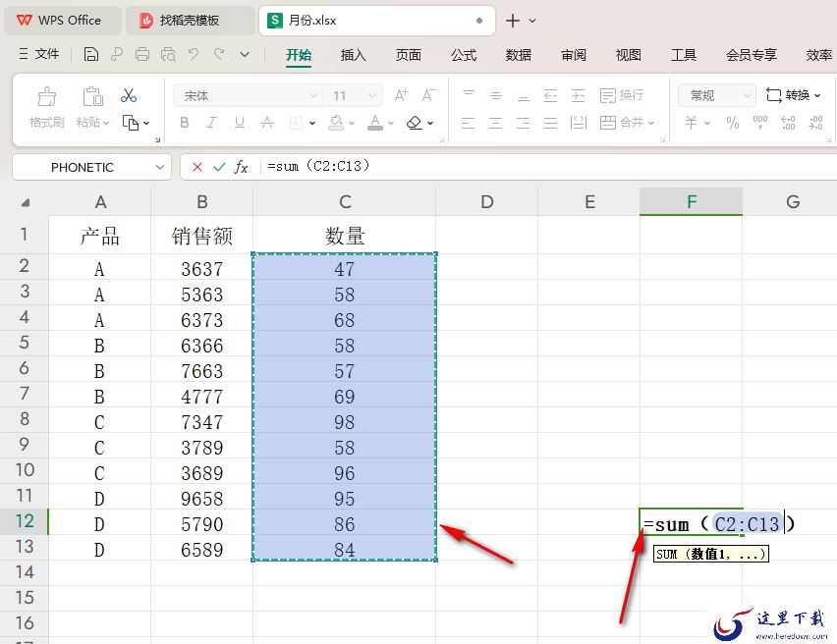This screenshot has height=644, width=837.
Task: Open the 文件 (File) menu
Action: tap(39, 54)
